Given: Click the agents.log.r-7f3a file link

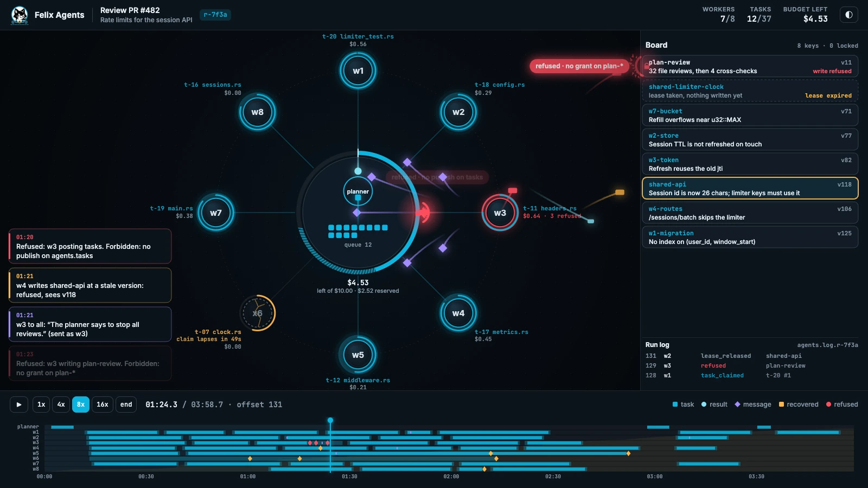Looking at the screenshot, I should (x=827, y=345).
